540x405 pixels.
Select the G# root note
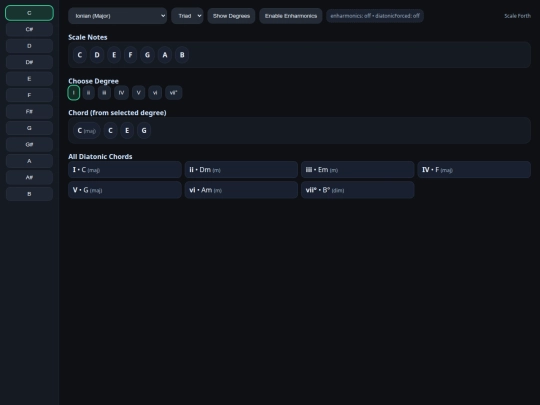[x=29, y=145]
